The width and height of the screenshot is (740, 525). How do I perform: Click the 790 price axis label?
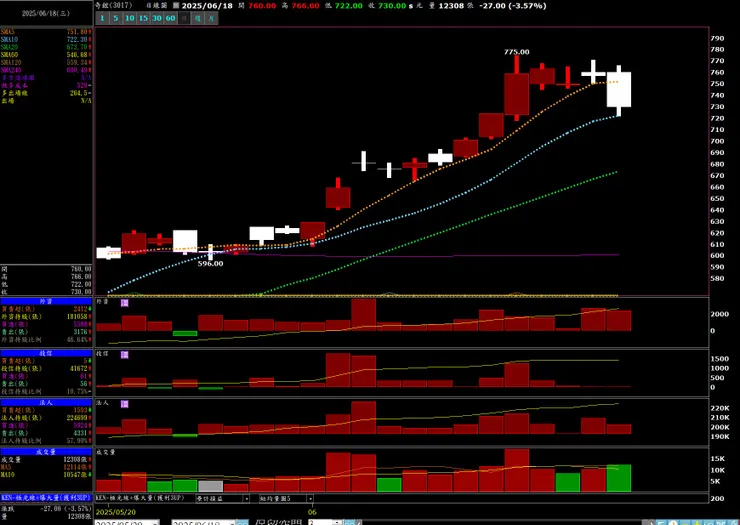tap(717, 38)
